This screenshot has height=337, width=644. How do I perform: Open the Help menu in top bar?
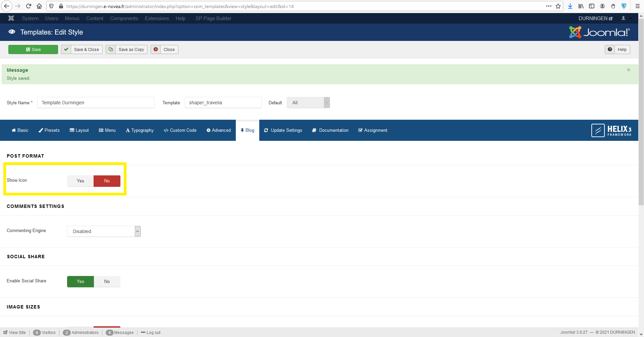[x=180, y=18]
